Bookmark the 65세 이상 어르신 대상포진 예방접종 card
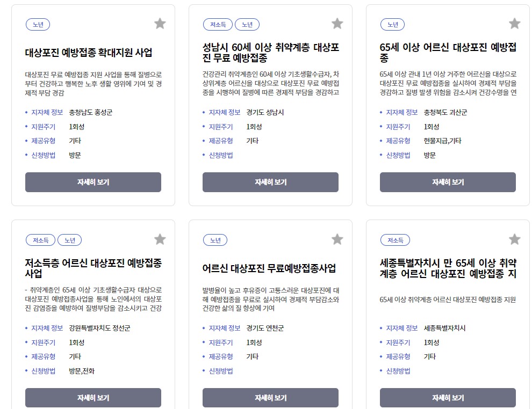 point(514,23)
